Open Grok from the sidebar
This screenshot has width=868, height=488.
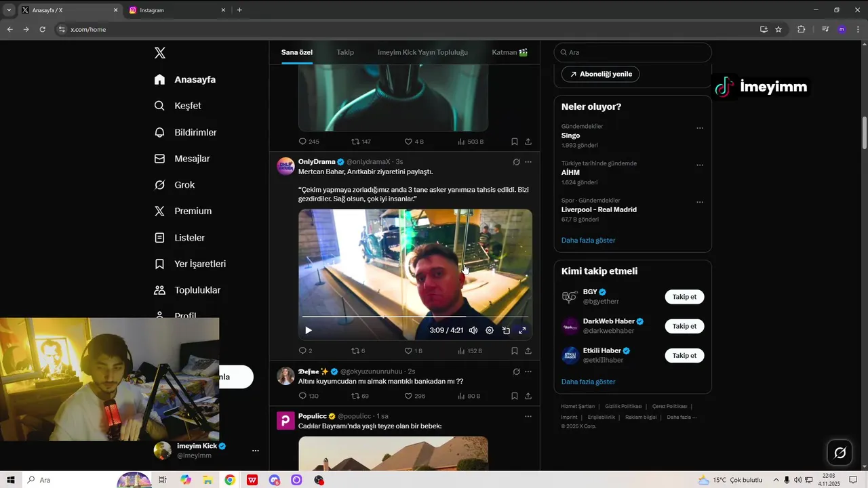[174, 185]
